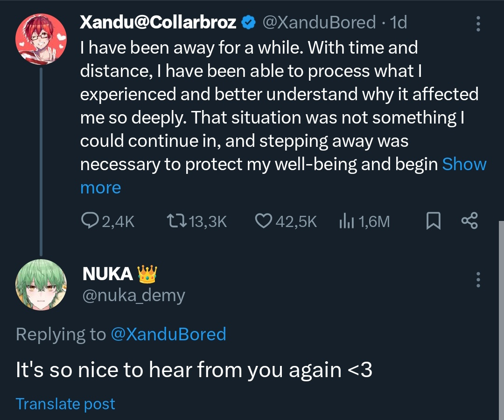Like Xandu's post with the heart icon

[x=263, y=221]
